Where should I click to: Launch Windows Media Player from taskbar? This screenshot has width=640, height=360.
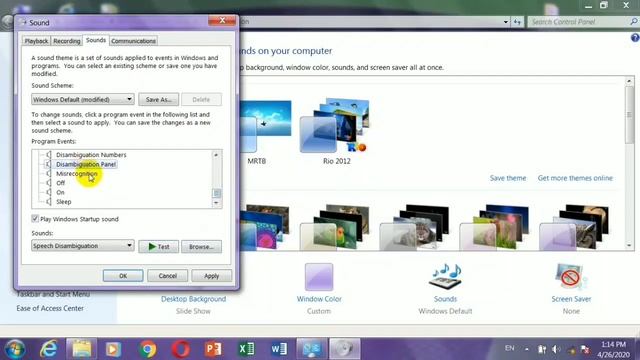[114, 349]
